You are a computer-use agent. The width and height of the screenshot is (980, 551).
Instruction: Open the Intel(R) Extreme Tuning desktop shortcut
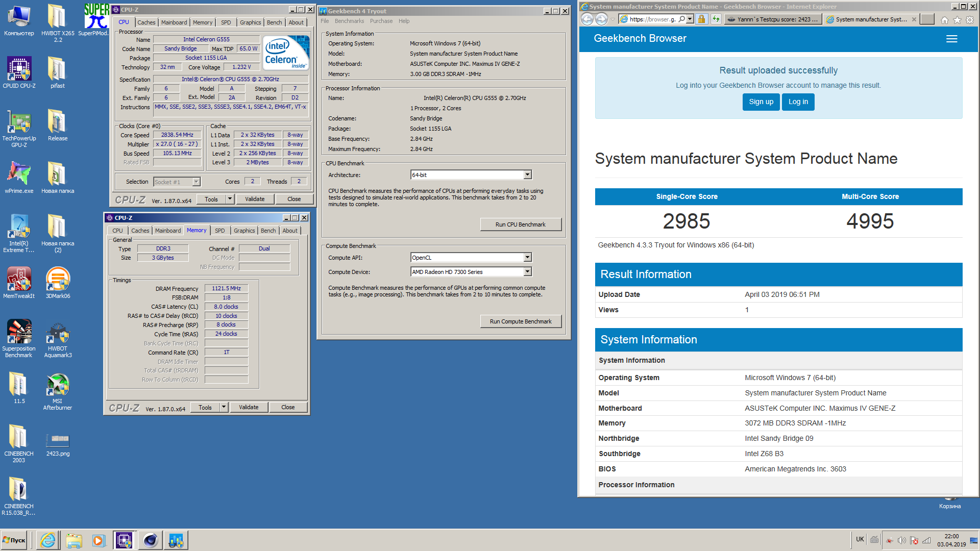(x=19, y=233)
